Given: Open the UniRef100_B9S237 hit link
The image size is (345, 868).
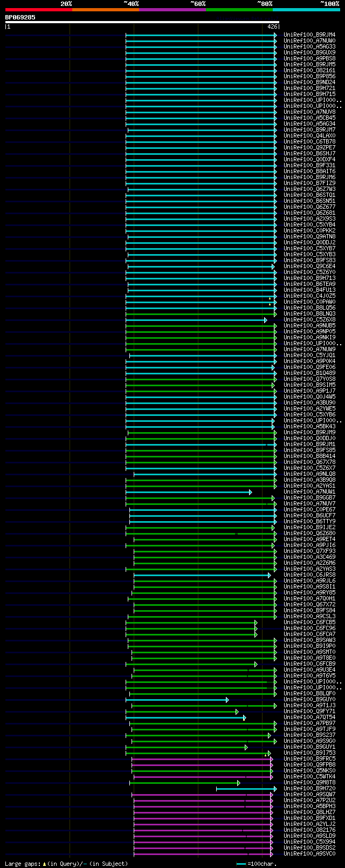Looking at the screenshot, I should click(x=309, y=735).
